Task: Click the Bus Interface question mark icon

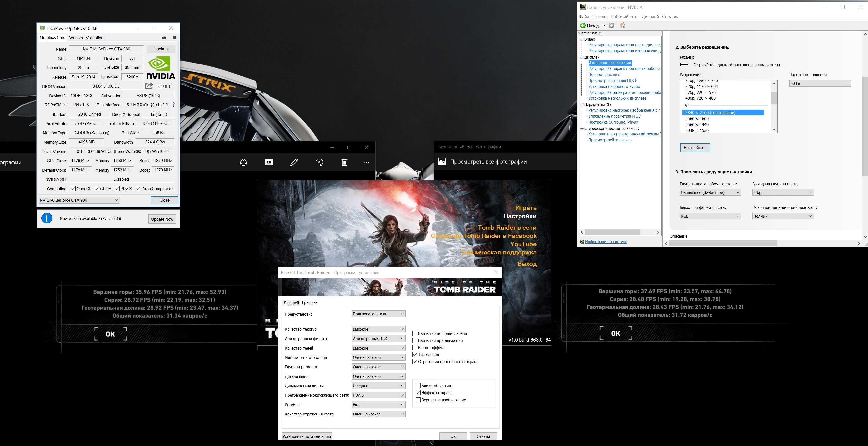Action: click(174, 105)
